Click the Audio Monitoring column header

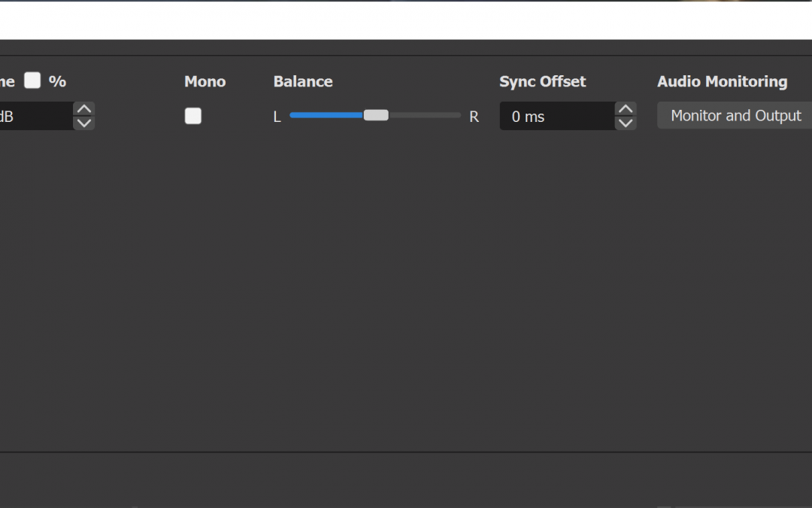point(722,81)
